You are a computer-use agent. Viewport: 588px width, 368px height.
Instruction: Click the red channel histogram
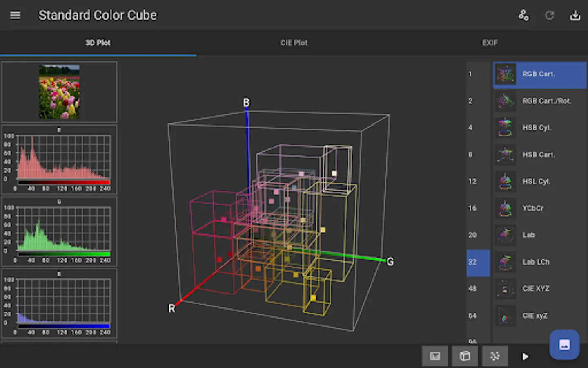pos(59,159)
